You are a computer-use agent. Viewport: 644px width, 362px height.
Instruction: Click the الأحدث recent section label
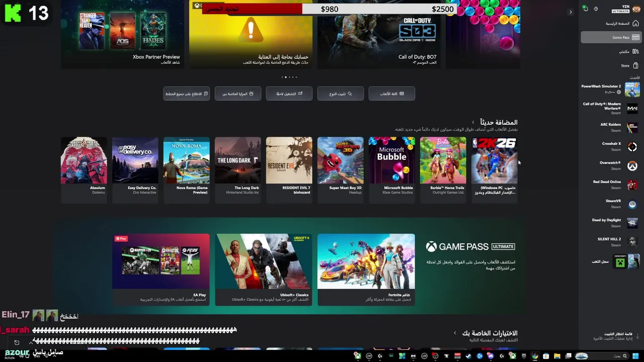635,78
